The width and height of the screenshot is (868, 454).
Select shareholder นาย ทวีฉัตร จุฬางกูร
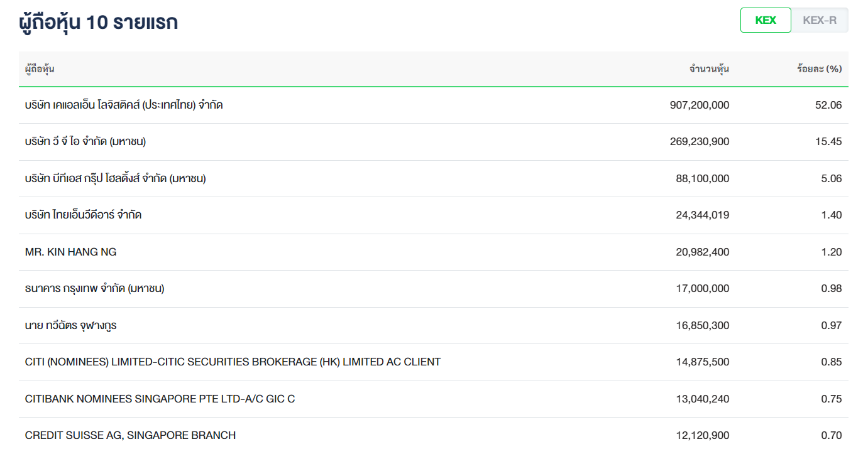click(71, 326)
